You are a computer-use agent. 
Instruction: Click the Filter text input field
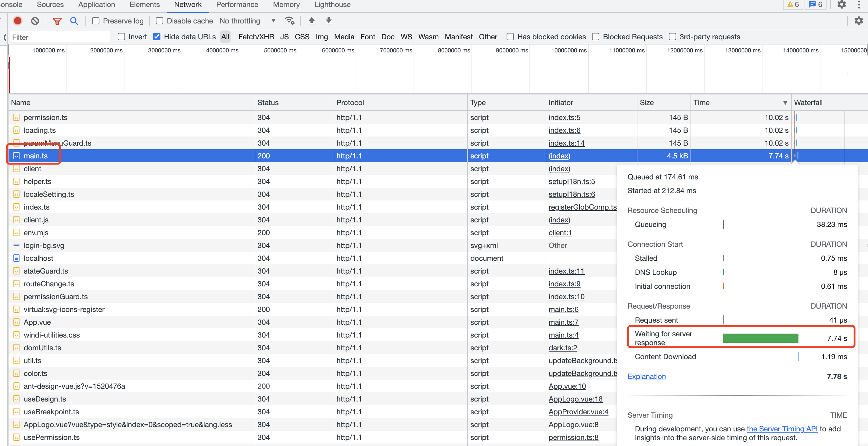pos(60,37)
